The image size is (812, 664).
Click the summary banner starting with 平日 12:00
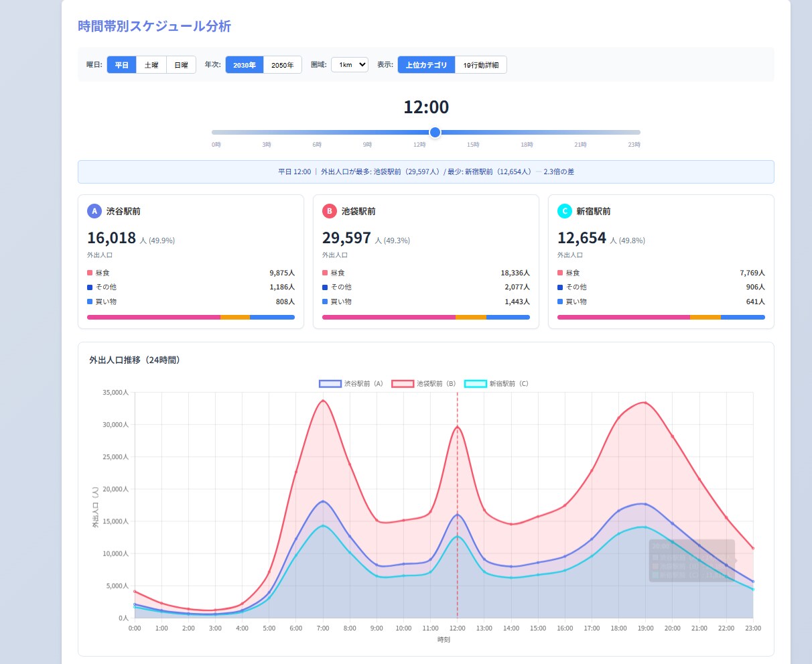[x=426, y=172]
